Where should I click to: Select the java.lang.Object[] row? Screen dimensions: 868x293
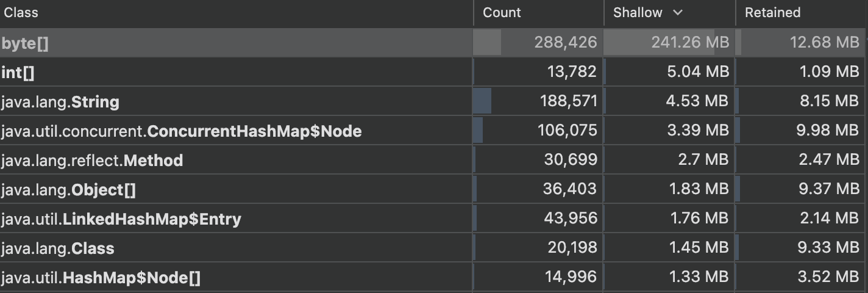pos(68,190)
